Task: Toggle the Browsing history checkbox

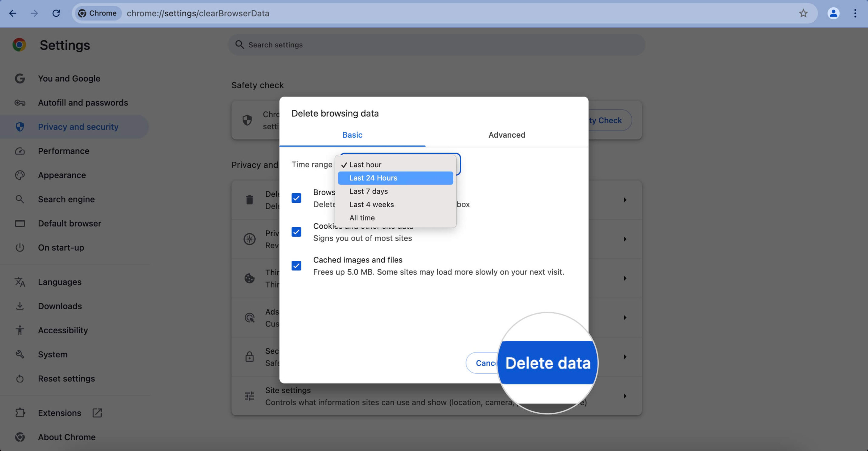Action: point(296,198)
